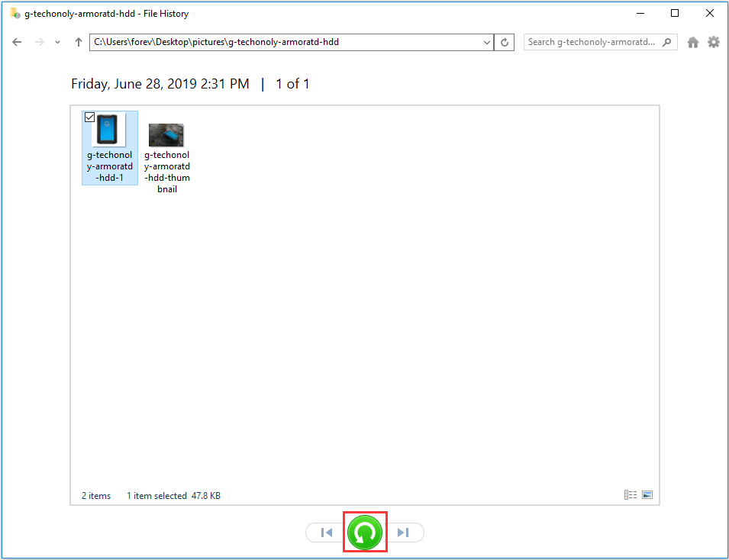Navigate up to the pictures folder

pos(77,42)
